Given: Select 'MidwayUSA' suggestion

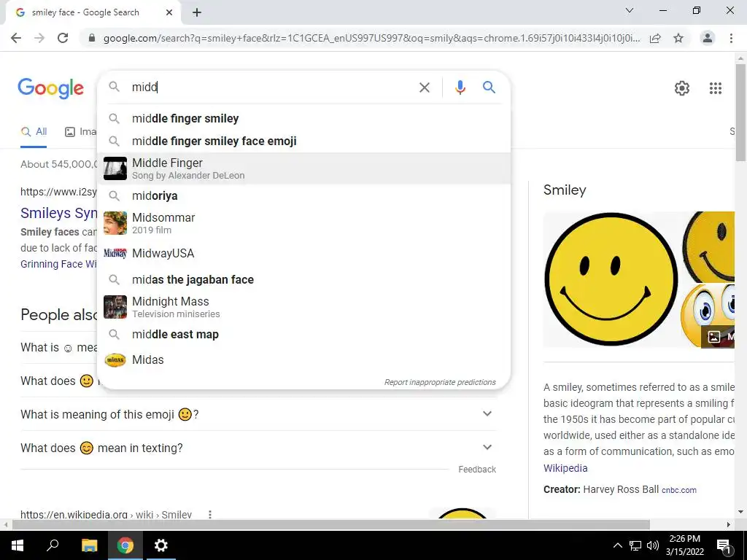Looking at the screenshot, I should pyautogui.click(x=303, y=253).
